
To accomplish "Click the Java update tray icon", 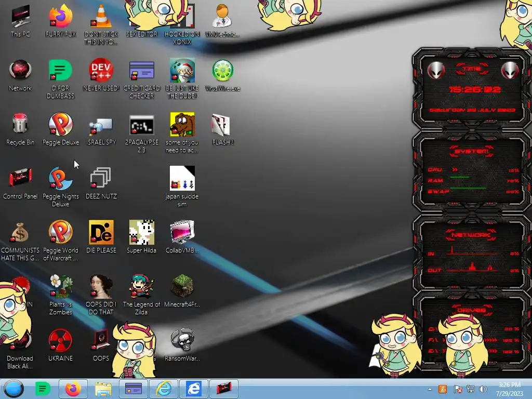I will (443, 389).
